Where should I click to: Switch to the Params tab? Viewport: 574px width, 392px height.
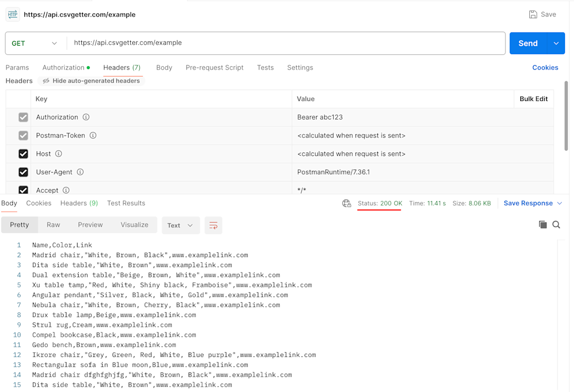coord(17,67)
